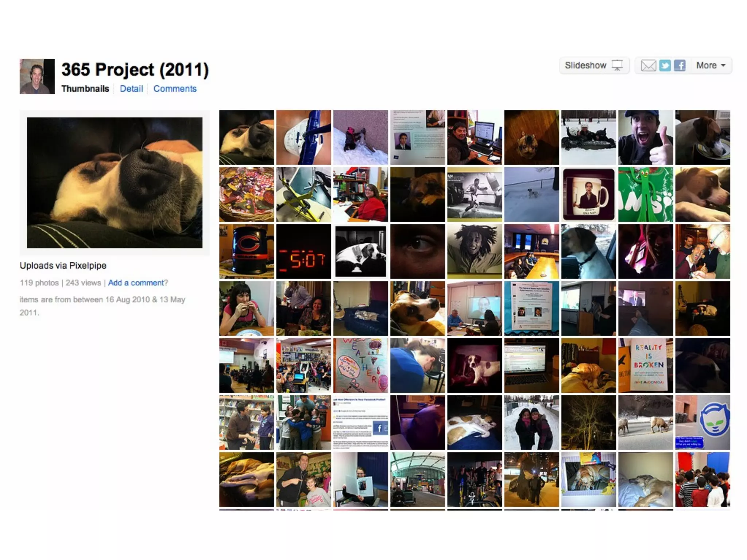Open the Reality Is Broken book thumbnail
Viewport: 747px width, 560px height.
point(645,365)
